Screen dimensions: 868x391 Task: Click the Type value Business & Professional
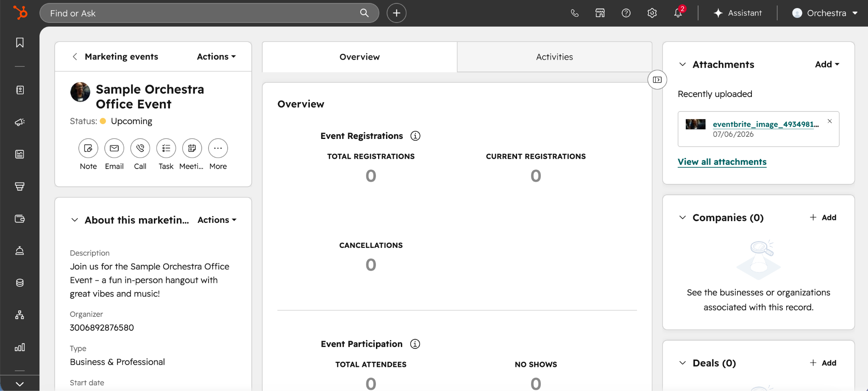click(117, 362)
